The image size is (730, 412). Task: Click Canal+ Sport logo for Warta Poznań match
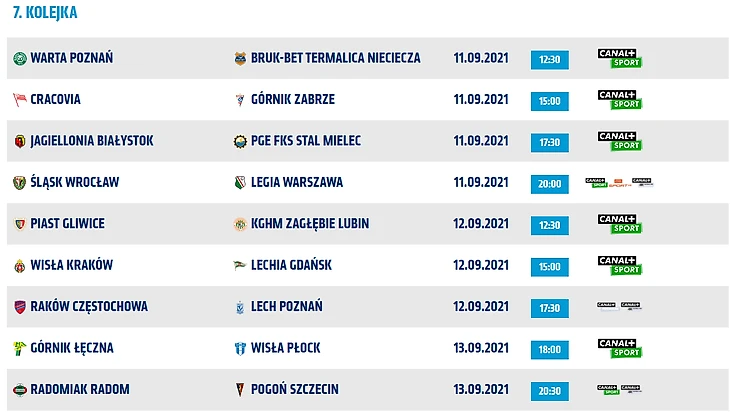coord(619,58)
